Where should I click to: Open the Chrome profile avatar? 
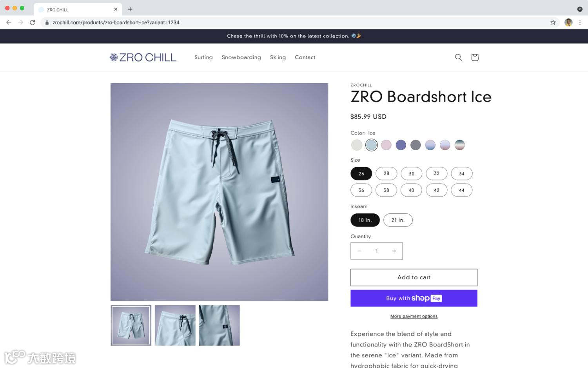568,22
